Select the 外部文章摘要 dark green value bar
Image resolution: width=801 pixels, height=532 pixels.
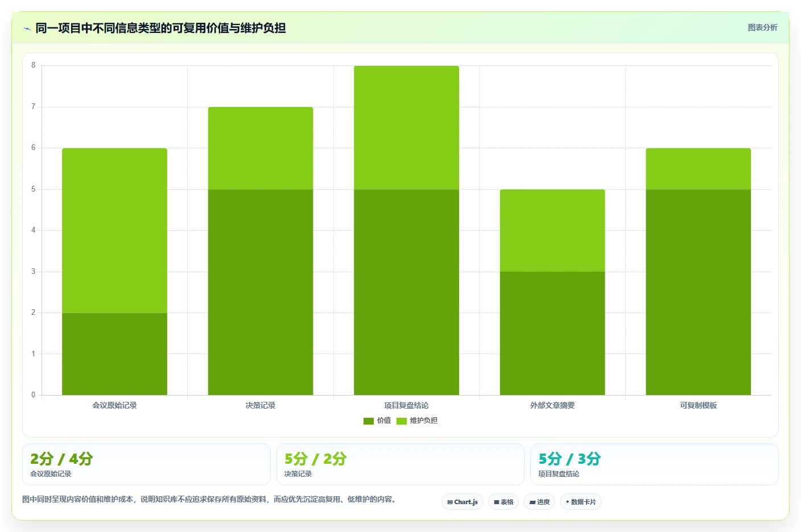point(552,333)
